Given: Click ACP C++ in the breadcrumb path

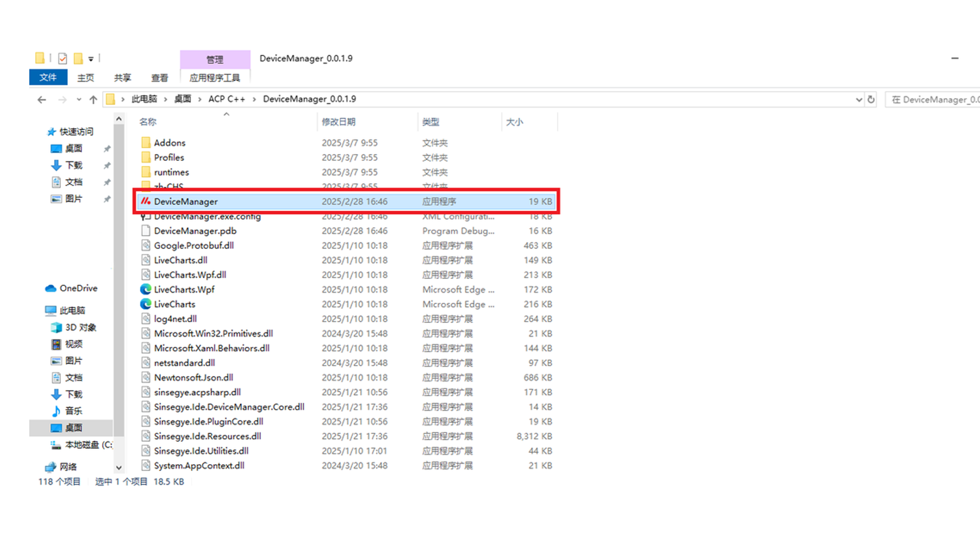Looking at the screenshot, I should [226, 99].
